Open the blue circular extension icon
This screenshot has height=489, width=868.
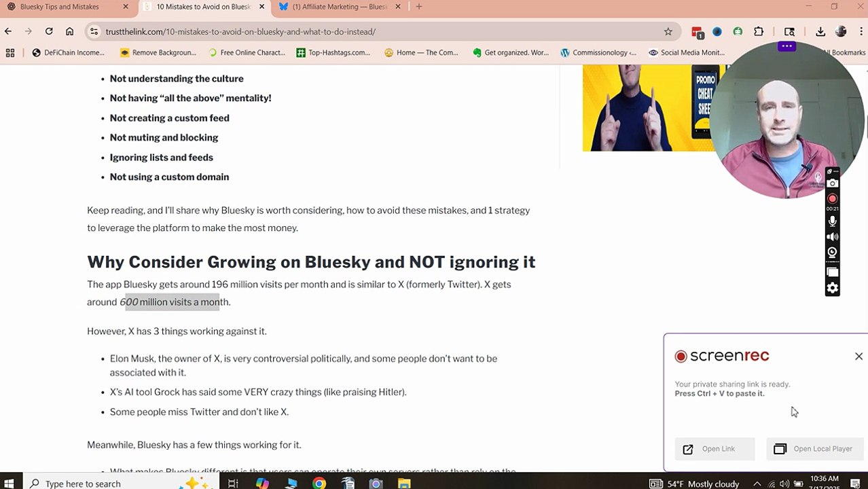717,31
